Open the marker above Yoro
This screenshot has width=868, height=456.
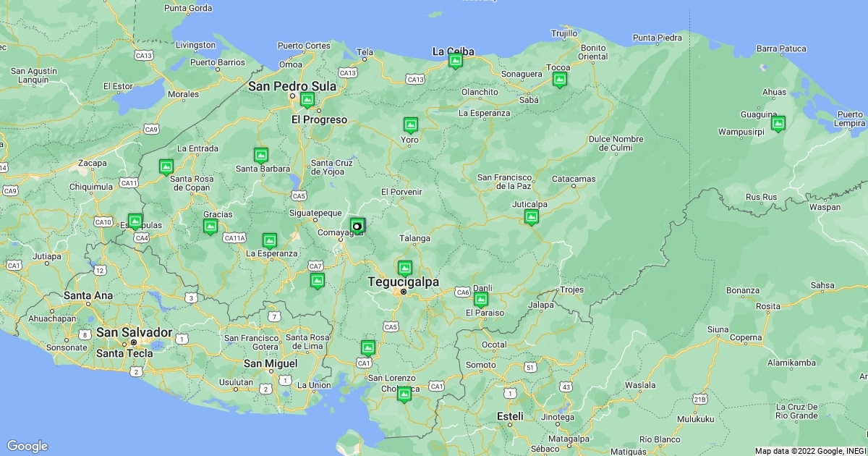(x=410, y=124)
